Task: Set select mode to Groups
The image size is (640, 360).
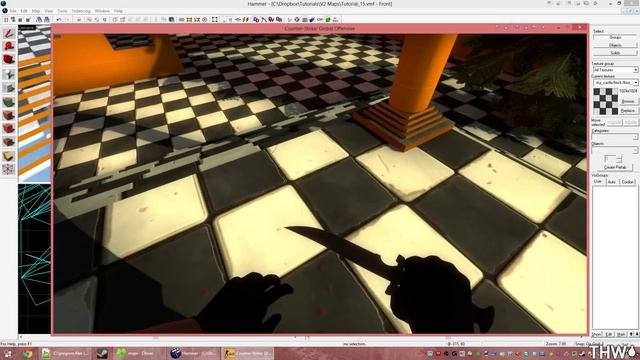Action: (x=615, y=38)
